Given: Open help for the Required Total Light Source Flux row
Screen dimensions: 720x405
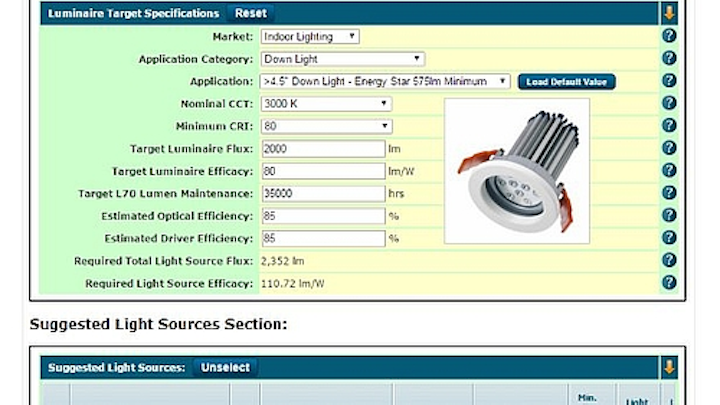Looking at the screenshot, I should [x=669, y=260].
